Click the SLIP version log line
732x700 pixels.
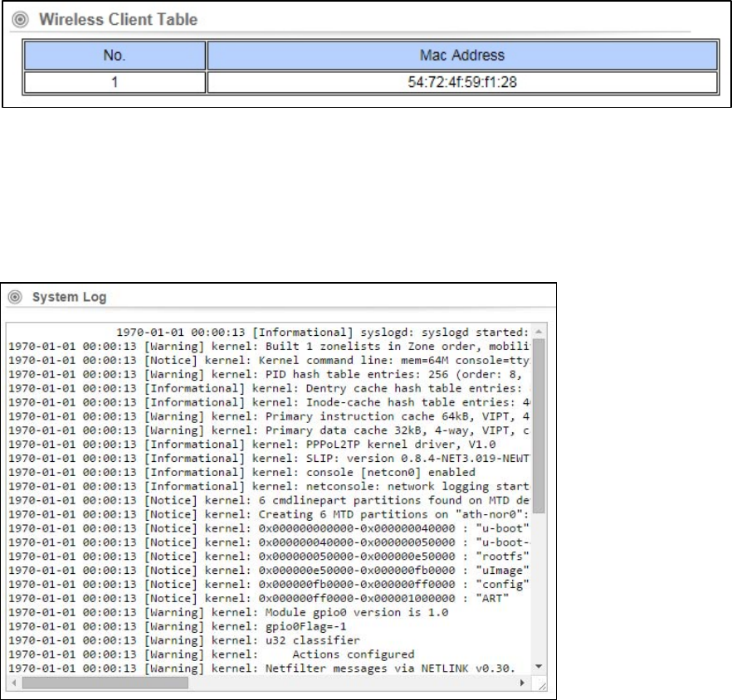269,459
